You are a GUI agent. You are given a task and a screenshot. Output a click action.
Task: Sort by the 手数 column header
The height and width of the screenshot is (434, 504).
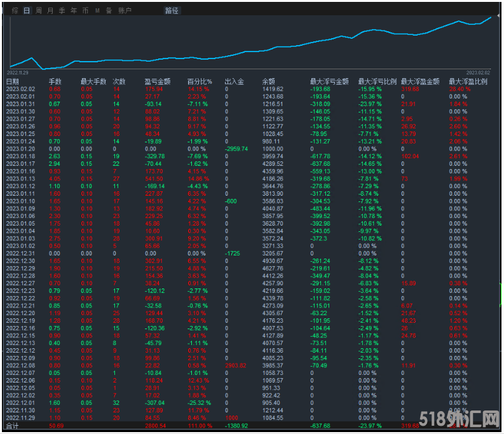(x=55, y=82)
